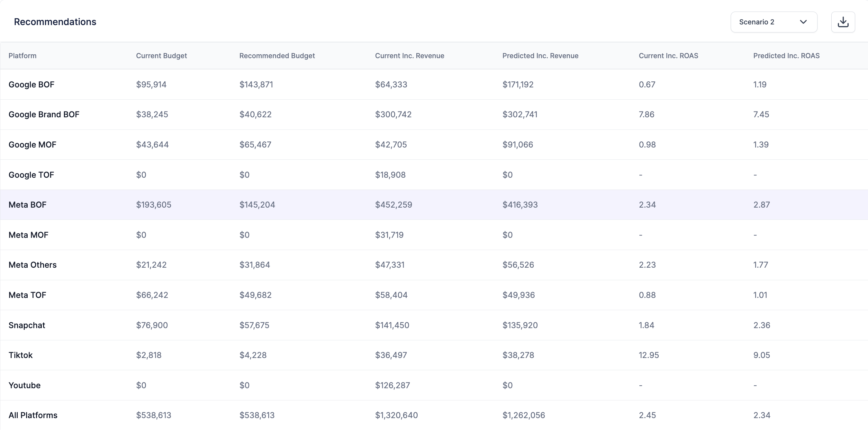Image resolution: width=868 pixels, height=430 pixels.
Task: Click the download recommendations icon
Action: click(x=843, y=22)
